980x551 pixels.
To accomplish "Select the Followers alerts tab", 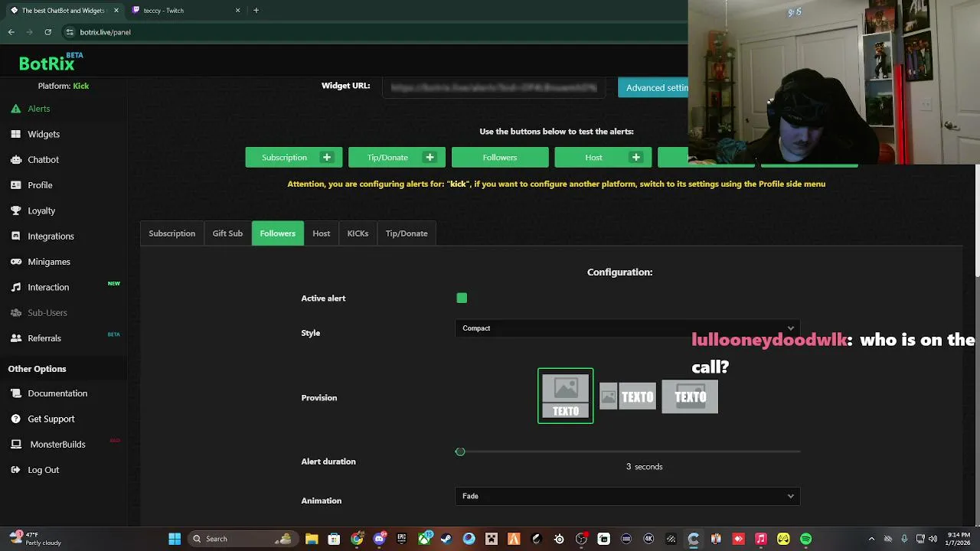I will click(x=278, y=233).
